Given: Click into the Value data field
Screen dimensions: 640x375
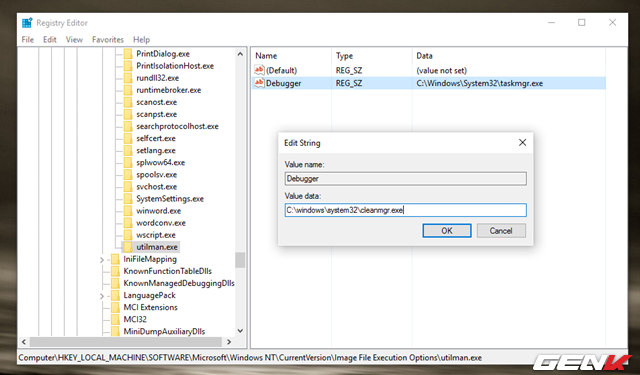Looking at the screenshot, I should pos(406,210).
